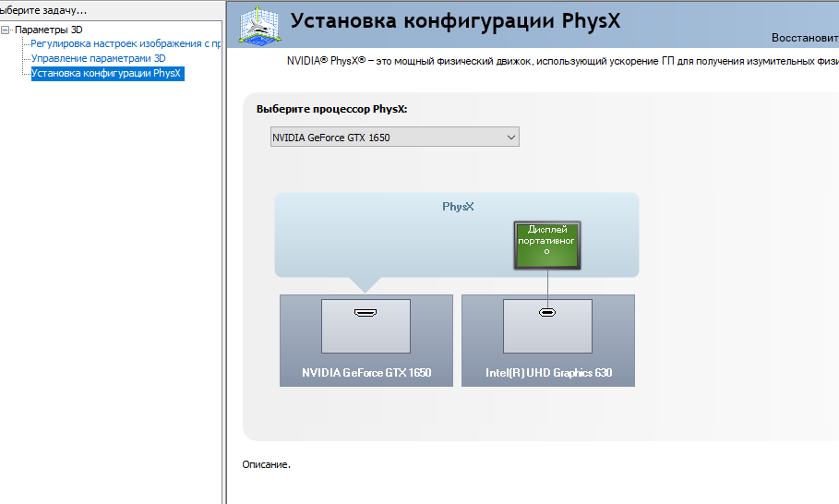
Task: Select Установка конфигурации PhysX tree item
Action: [106, 73]
